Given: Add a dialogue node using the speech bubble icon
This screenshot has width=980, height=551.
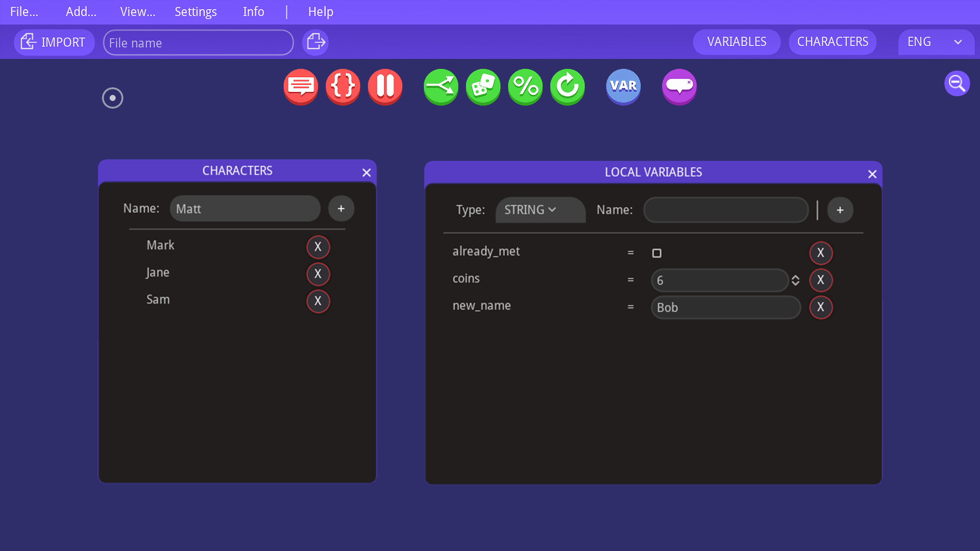Looking at the screenshot, I should [301, 87].
